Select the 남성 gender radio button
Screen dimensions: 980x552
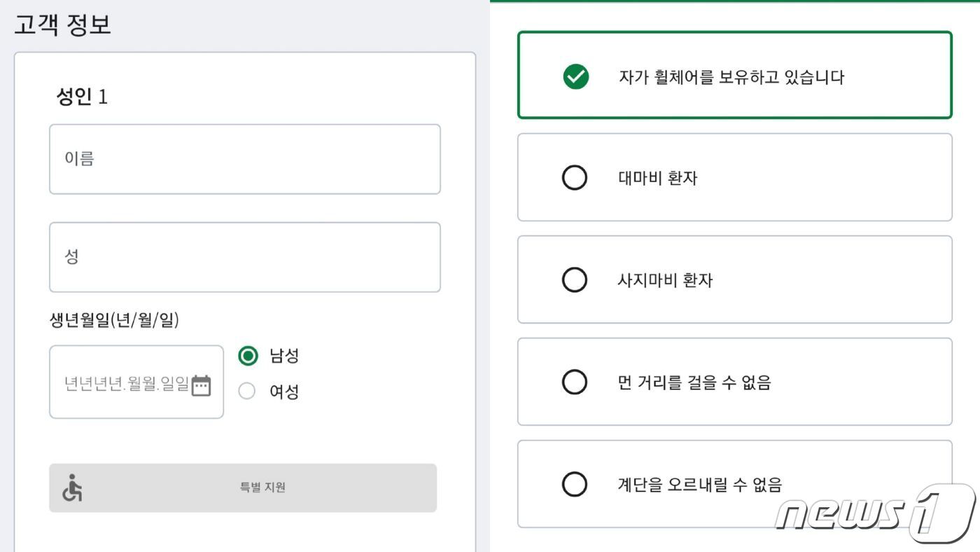pos(246,356)
